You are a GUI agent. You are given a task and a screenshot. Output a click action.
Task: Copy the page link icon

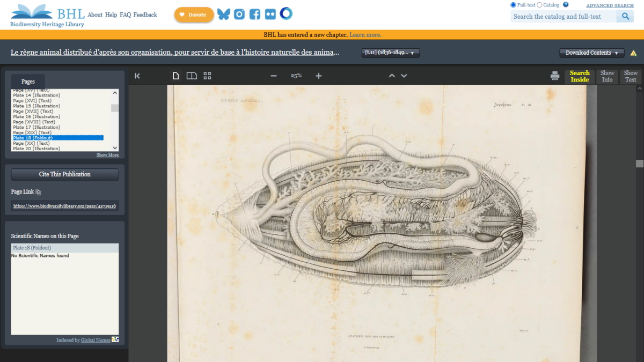38,192
